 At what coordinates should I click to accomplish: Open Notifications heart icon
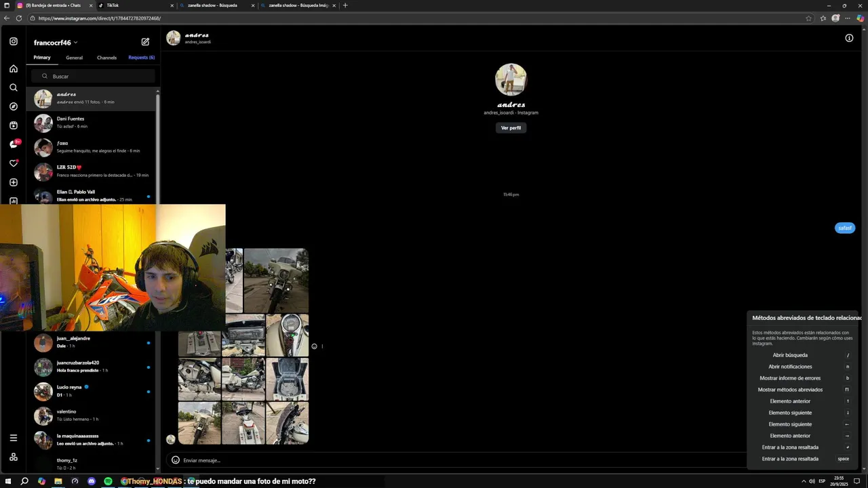click(13, 163)
